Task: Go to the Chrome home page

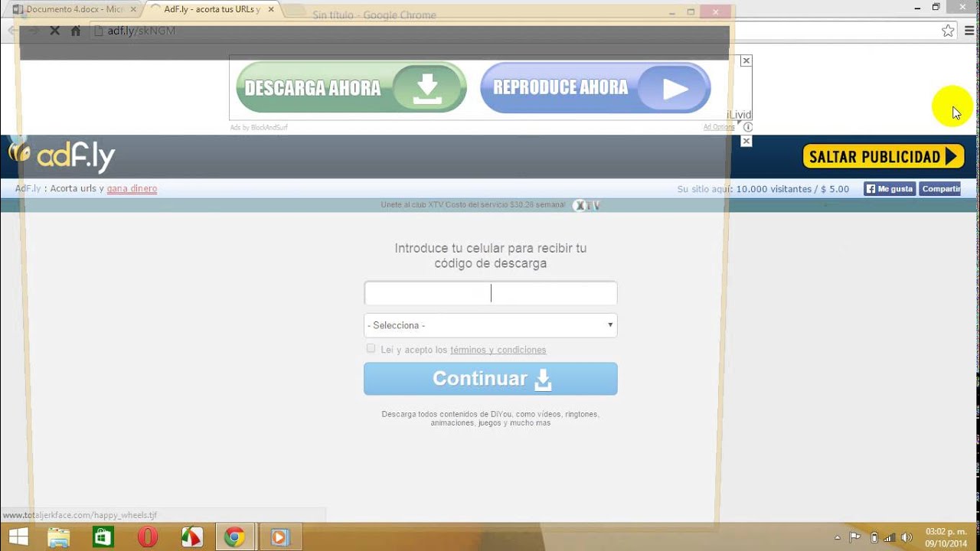Action: (76, 31)
